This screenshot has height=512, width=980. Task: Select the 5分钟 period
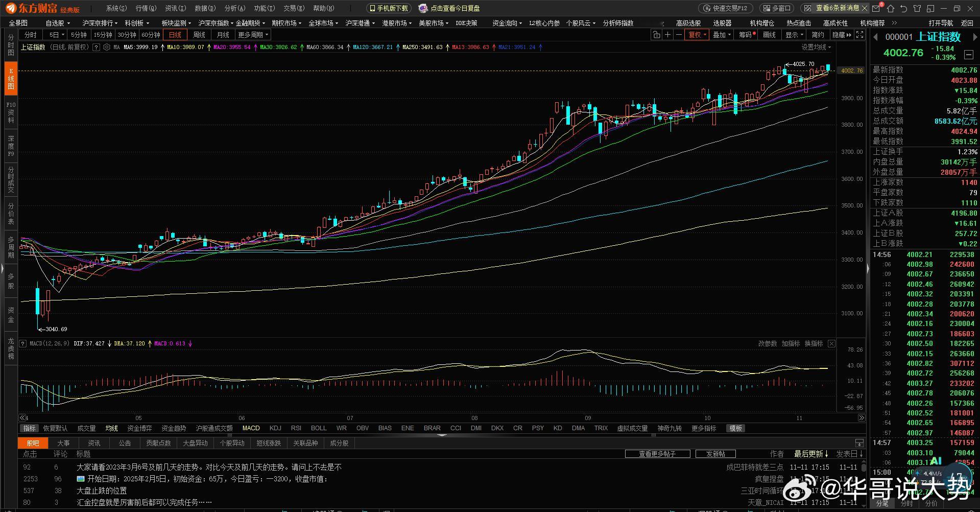point(79,35)
